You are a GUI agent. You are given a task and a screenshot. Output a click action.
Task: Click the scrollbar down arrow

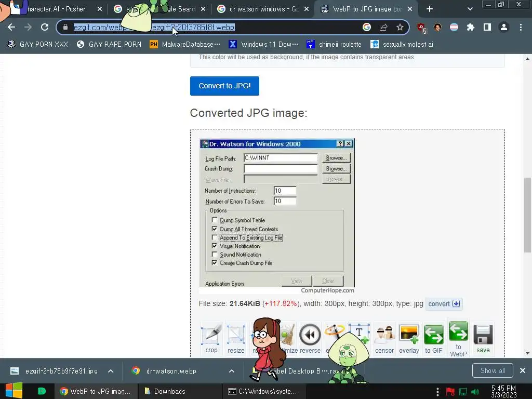[x=527, y=353]
